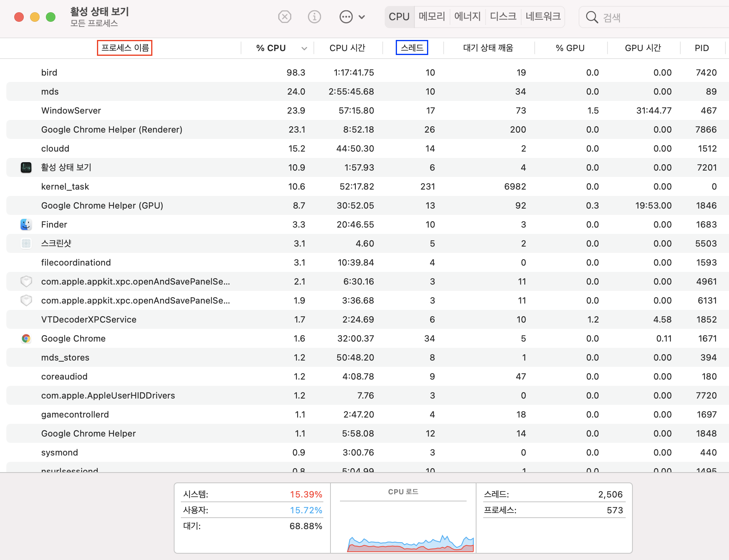Click the Finder icon in the process list
The width and height of the screenshot is (729, 560).
coord(26,224)
